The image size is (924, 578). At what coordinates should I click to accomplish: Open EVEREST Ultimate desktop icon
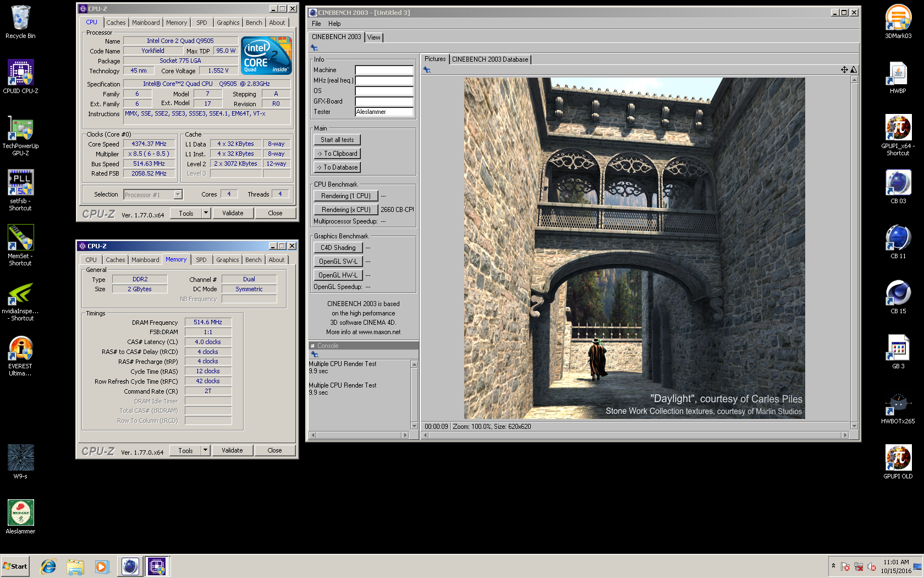[x=20, y=356]
